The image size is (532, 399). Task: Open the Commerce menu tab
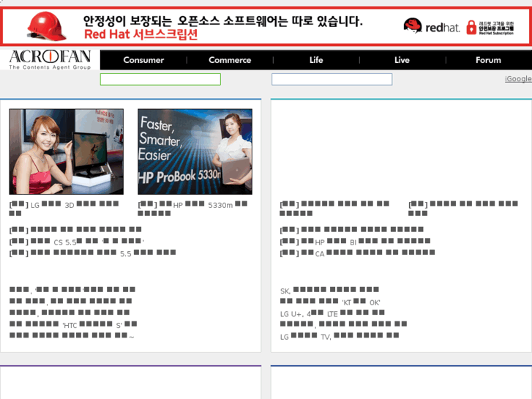(x=230, y=60)
